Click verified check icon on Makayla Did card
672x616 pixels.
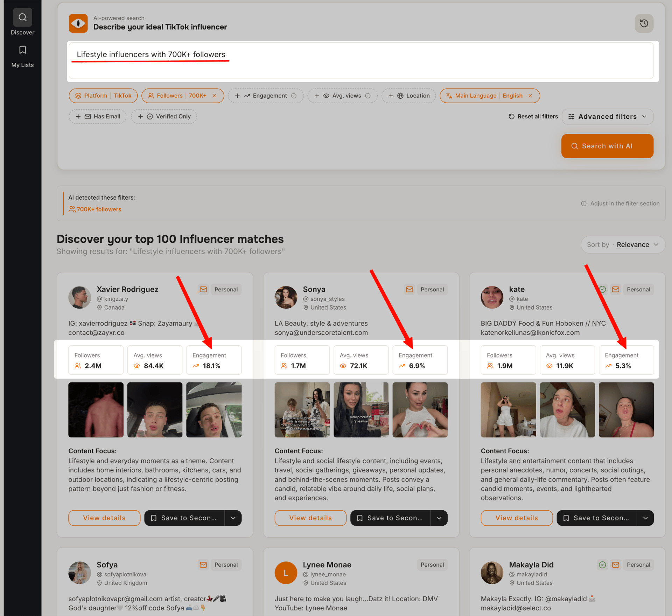pos(602,565)
